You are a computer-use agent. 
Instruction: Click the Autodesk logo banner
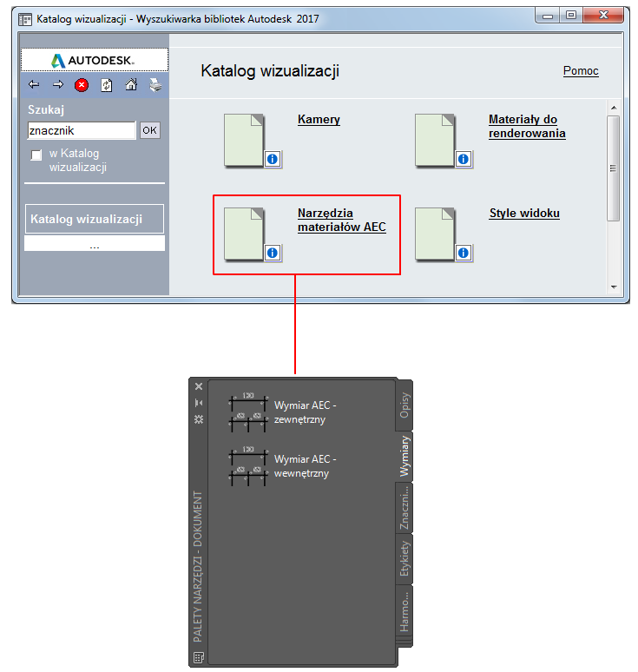pyautogui.click(x=95, y=60)
